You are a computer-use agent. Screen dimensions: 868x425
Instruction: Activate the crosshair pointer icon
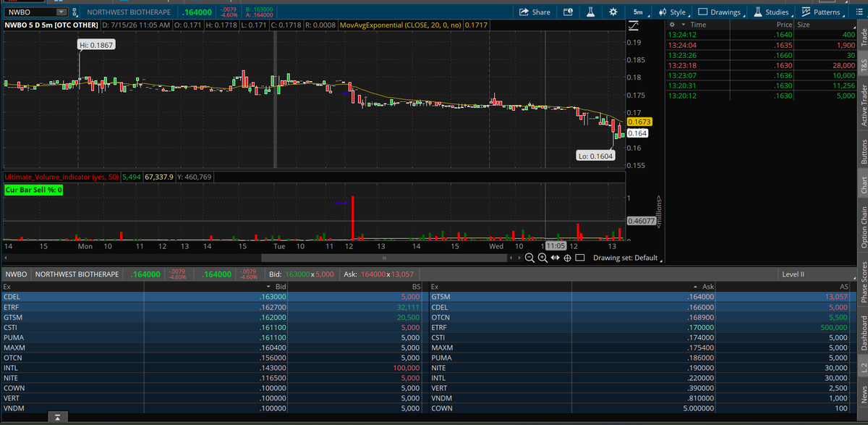point(567,258)
